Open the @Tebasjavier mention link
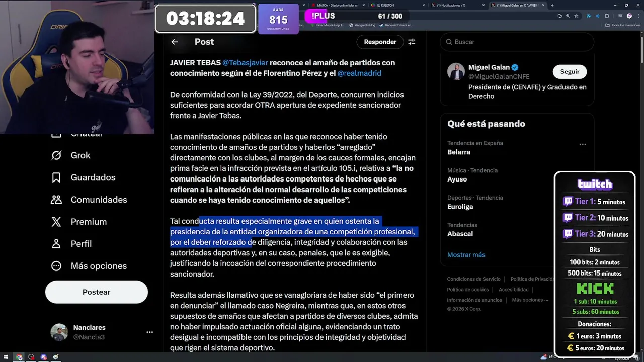 click(245, 63)
